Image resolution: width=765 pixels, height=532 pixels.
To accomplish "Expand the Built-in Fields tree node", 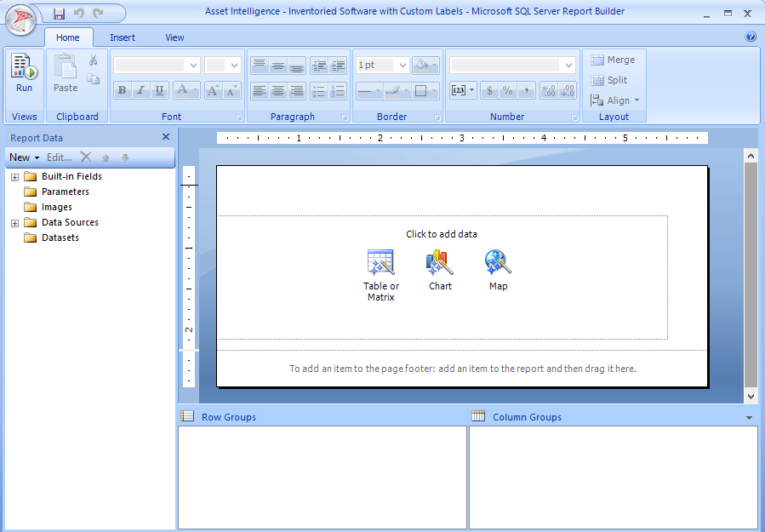I will 14,177.
